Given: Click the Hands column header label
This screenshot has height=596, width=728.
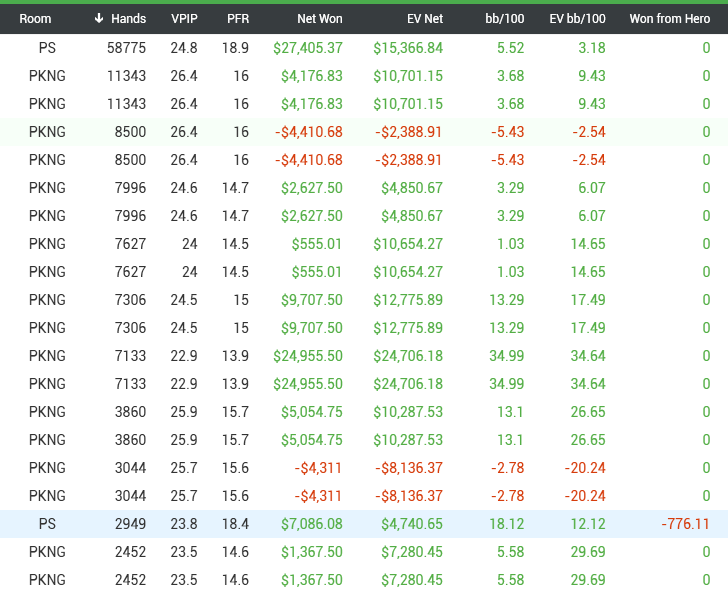Looking at the screenshot, I should pos(129,19).
